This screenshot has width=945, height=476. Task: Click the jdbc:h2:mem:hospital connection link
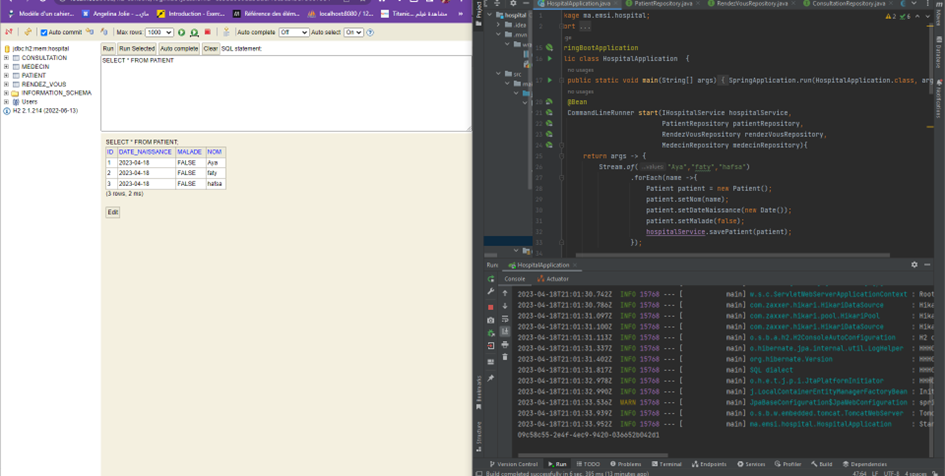point(40,48)
